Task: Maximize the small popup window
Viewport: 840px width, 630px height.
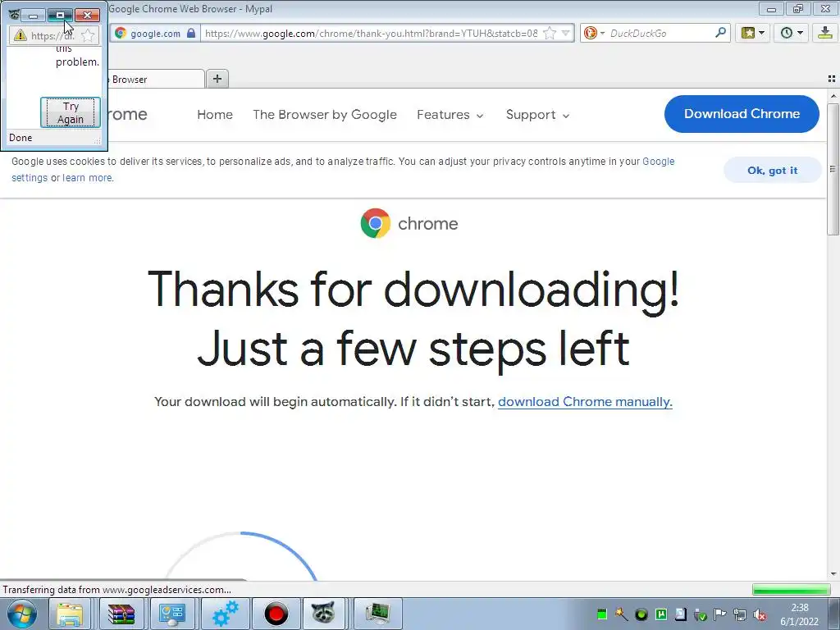Action: point(60,15)
